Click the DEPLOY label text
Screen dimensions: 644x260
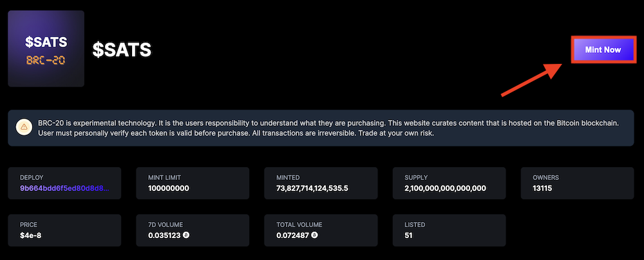(x=32, y=177)
